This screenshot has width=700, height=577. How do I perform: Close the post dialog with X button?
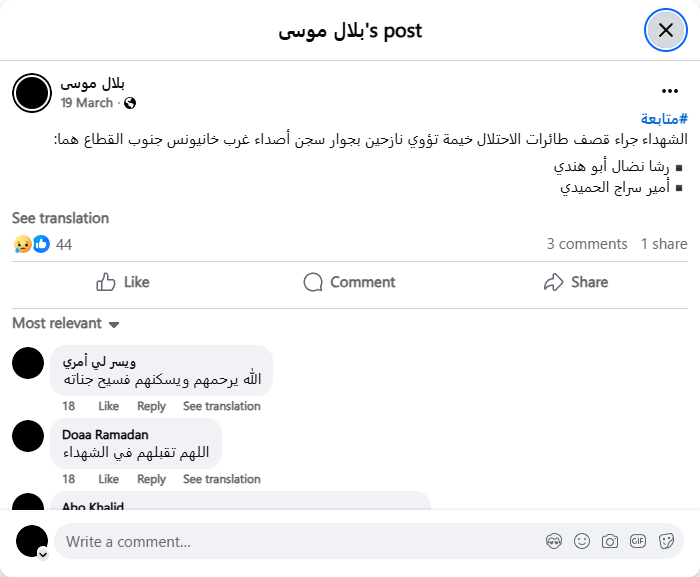[666, 30]
